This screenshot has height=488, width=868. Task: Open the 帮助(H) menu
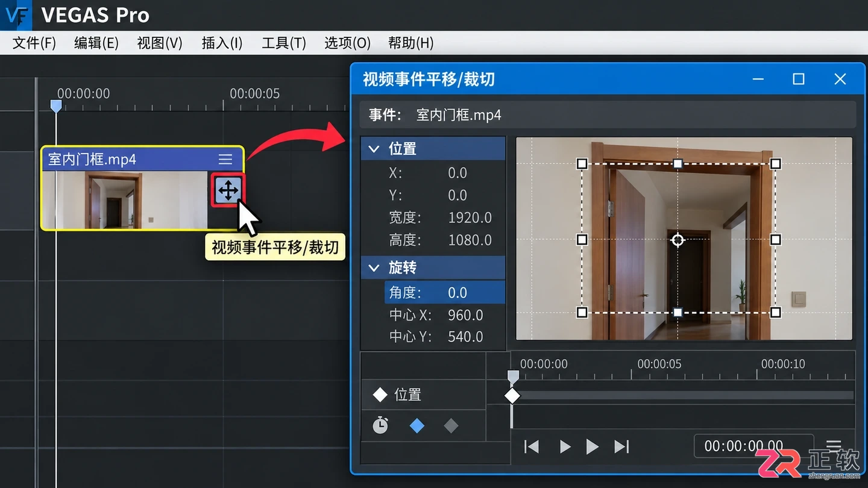pos(411,43)
